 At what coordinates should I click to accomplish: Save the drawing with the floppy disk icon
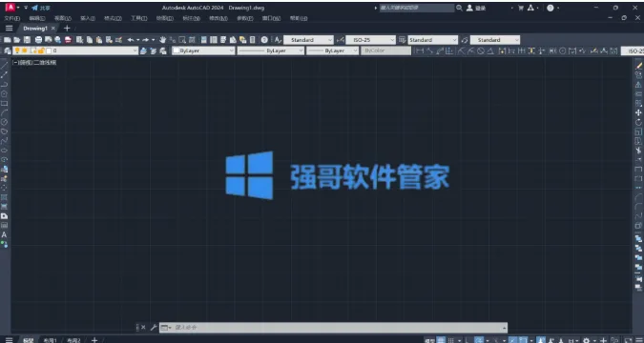click(x=27, y=40)
